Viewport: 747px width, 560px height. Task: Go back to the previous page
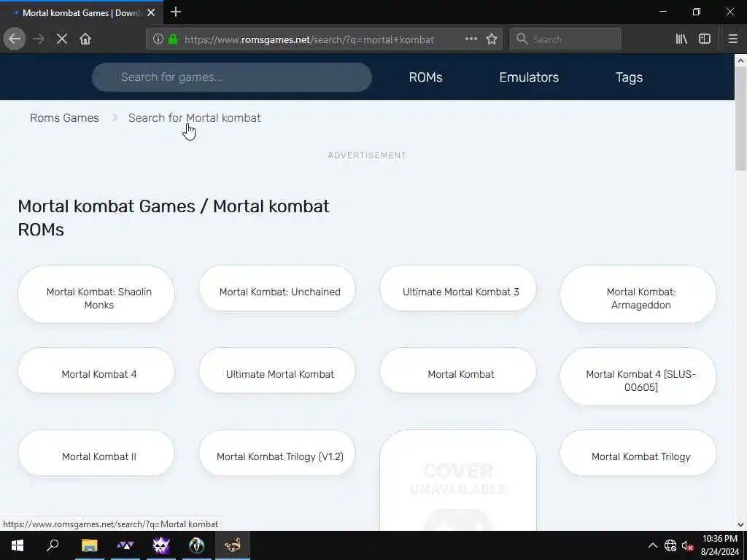tap(15, 39)
